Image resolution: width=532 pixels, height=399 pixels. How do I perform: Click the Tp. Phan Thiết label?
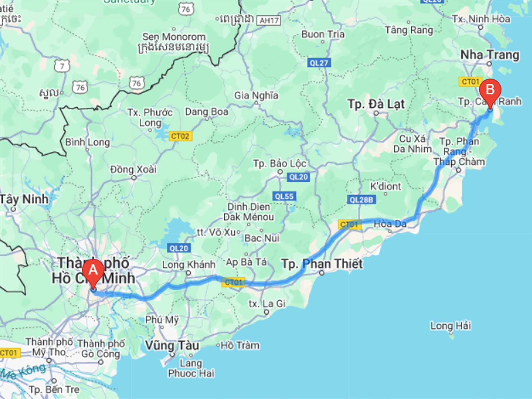tap(322, 264)
